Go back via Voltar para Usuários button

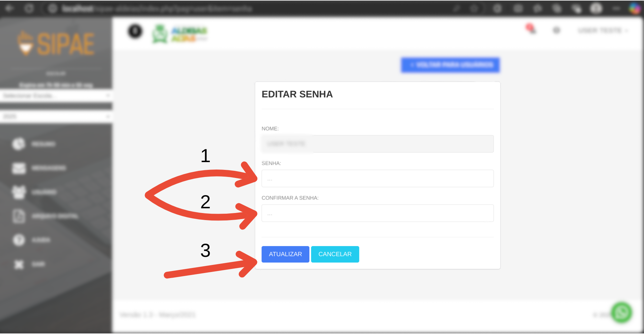pyautogui.click(x=450, y=65)
